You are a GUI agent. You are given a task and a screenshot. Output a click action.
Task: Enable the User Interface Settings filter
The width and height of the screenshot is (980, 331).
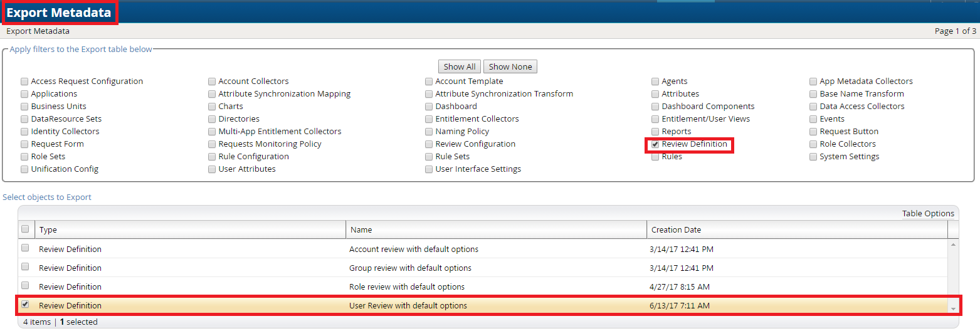[x=429, y=169]
